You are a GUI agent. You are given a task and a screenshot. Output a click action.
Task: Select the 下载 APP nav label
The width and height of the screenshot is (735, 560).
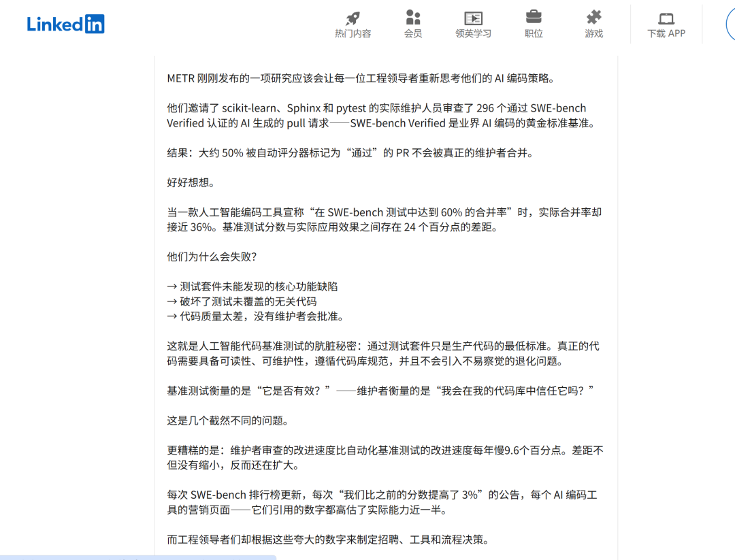[666, 34]
